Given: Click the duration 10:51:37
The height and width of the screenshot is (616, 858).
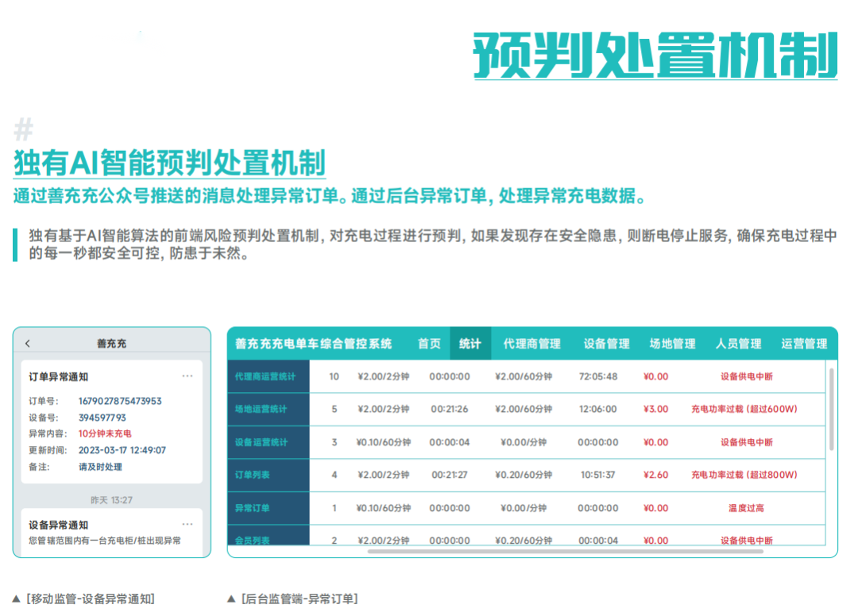Looking at the screenshot, I should pos(597,475).
